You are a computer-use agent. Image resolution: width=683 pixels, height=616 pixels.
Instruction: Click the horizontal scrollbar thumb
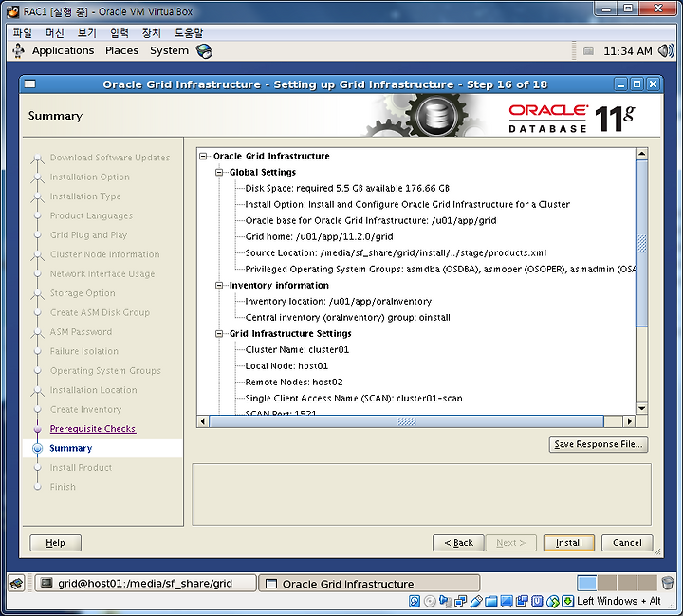click(x=406, y=421)
